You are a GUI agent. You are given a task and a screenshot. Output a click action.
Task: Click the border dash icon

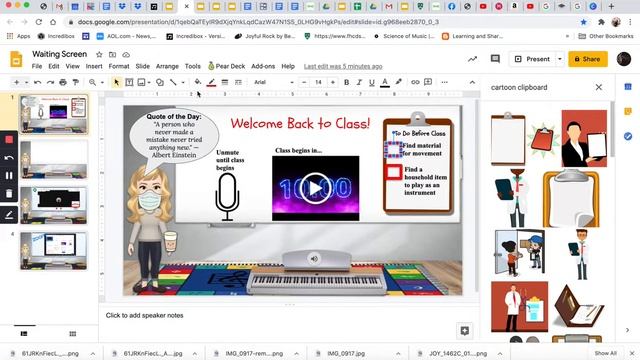click(x=238, y=82)
